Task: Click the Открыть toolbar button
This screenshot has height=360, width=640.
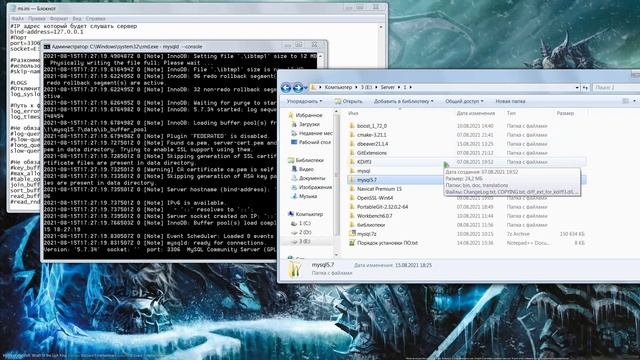Action: click(348, 101)
